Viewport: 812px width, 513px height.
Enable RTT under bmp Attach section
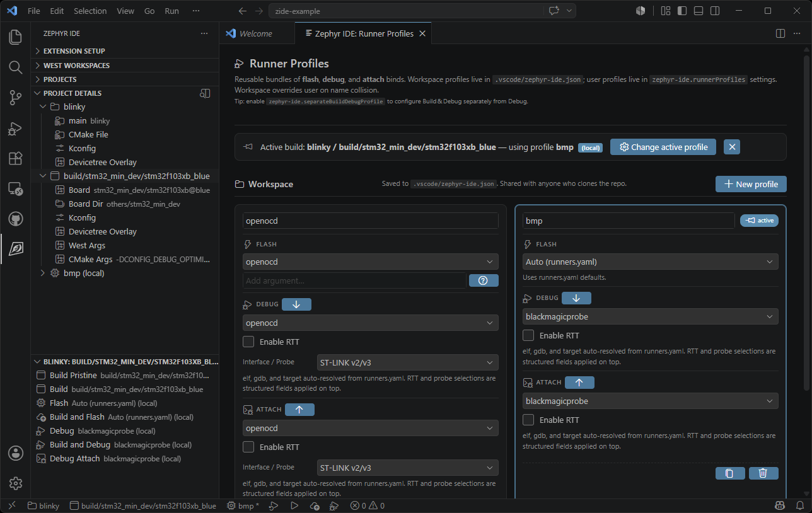528,420
